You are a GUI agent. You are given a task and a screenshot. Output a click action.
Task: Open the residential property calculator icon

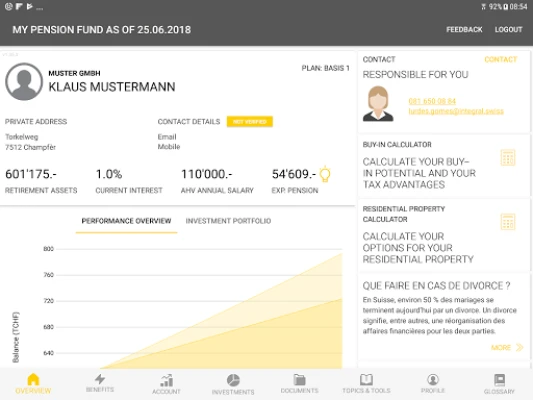pyautogui.click(x=508, y=222)
